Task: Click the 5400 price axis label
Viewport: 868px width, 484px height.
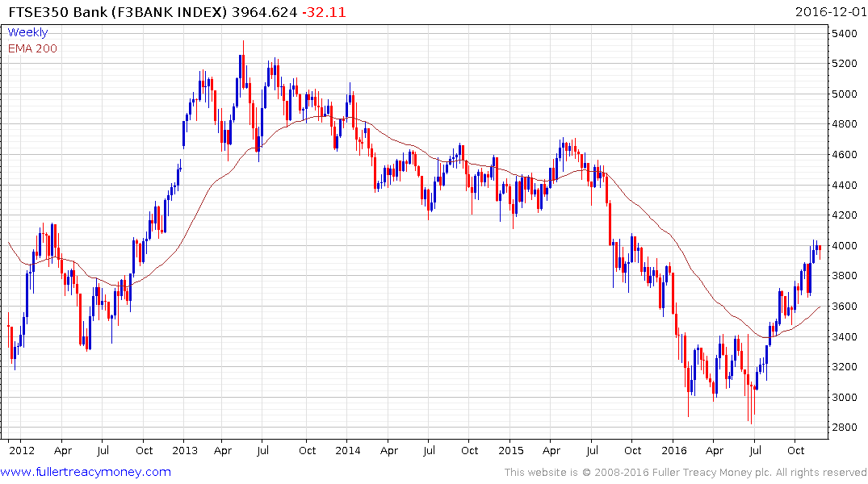Action: 845,34
